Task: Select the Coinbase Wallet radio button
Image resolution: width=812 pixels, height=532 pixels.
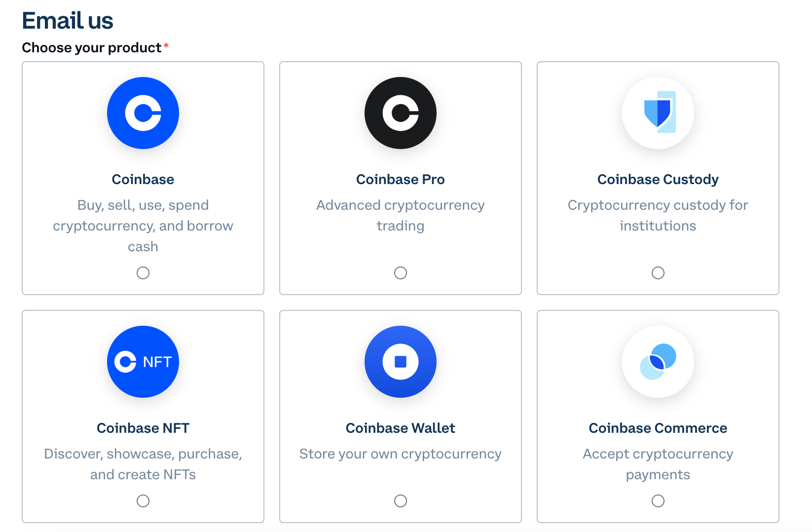Action: [401, 501]
